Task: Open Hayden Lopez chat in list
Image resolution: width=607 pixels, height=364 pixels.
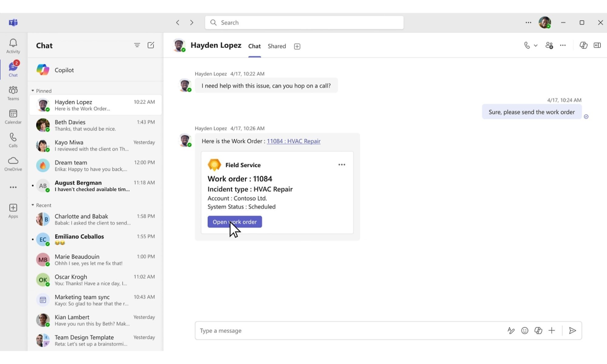Action: tap(95, 105)
